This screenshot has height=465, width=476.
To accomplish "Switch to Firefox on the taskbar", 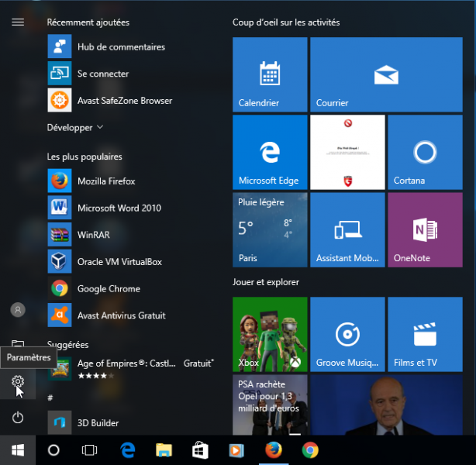I will (274, 449).
